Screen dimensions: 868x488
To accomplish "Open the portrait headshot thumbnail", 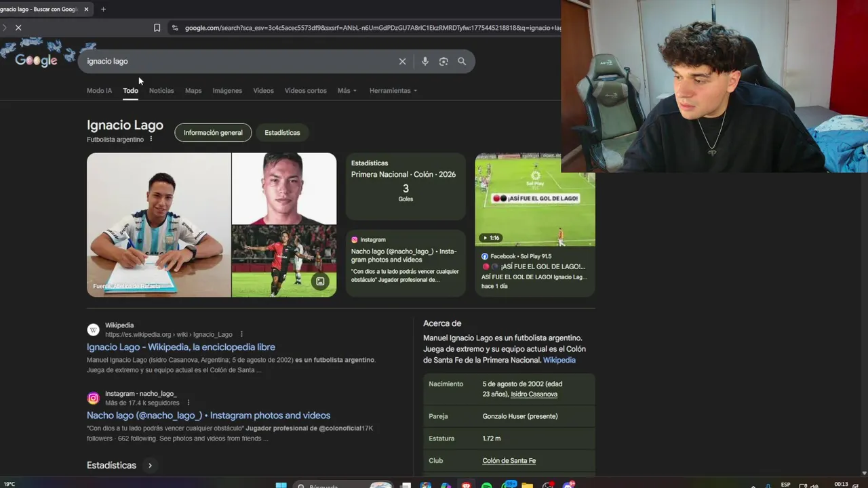I will coord(284,188).
